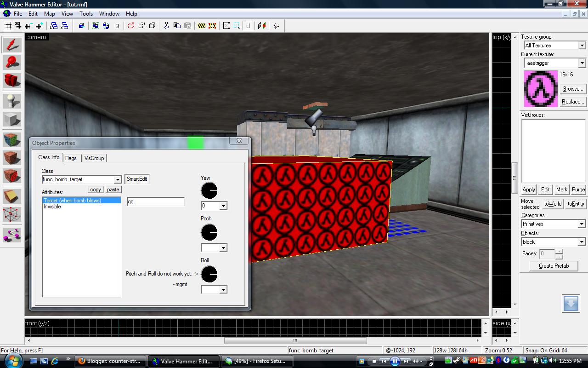This screenshot has height=368, width=588.
Task: Click the VisGroups Purge button
Action: [x=578, y=190]
